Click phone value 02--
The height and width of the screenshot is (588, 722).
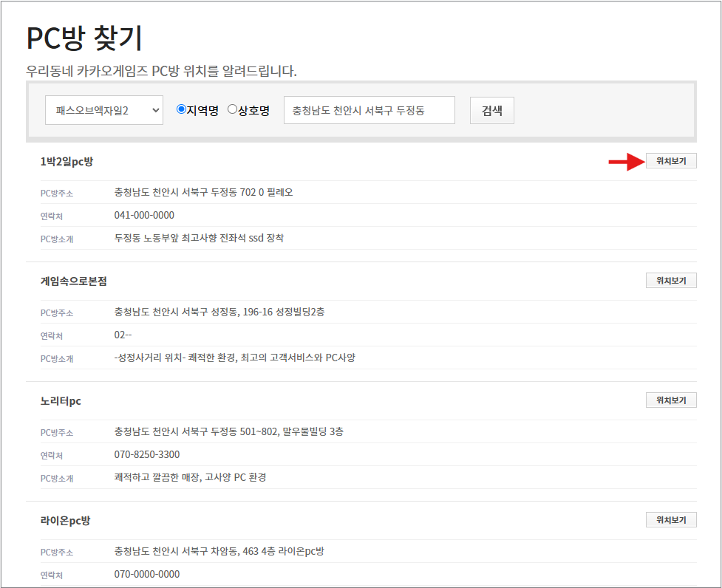click(x=123, y=335)
